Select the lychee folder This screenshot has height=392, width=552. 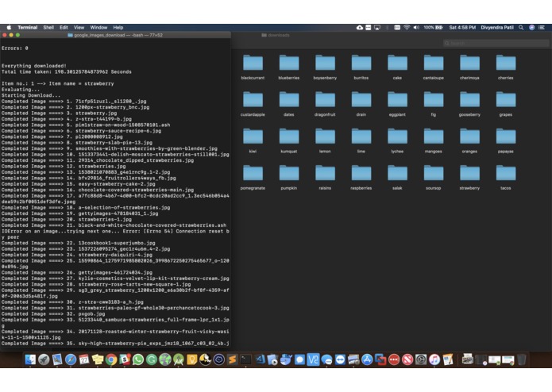[397, 136]
